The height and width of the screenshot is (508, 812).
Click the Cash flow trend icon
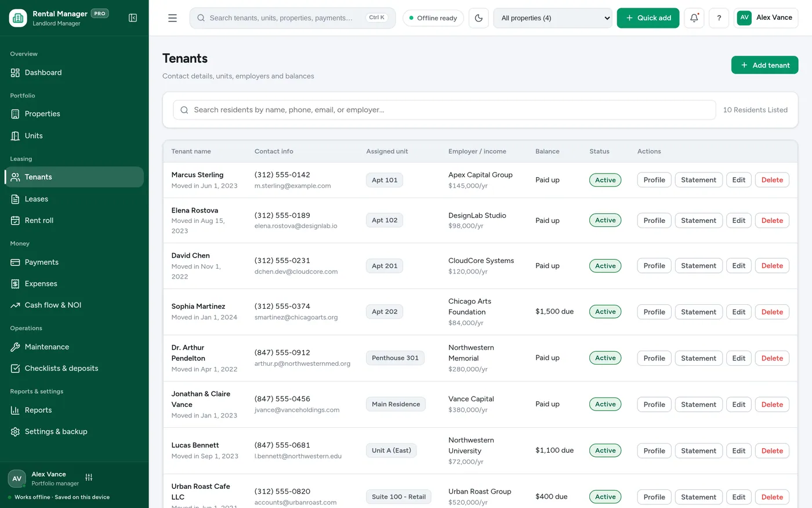pyautogui.click(x=15, y=305)
